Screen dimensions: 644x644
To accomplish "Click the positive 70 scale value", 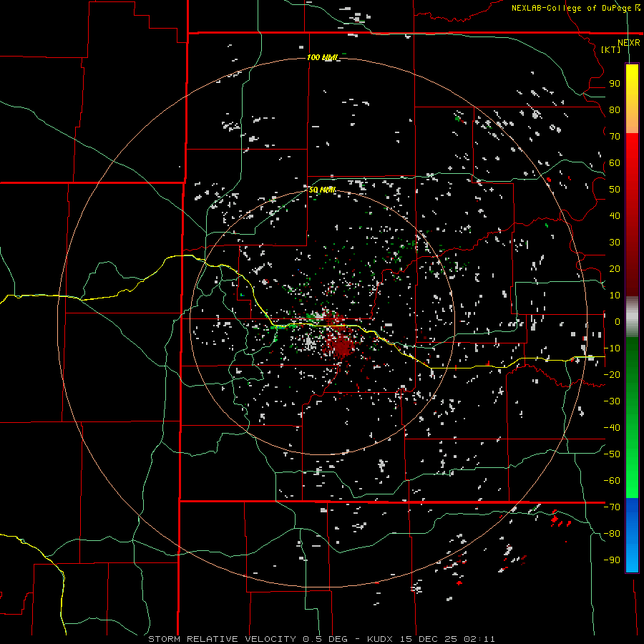I will (615, 137).
